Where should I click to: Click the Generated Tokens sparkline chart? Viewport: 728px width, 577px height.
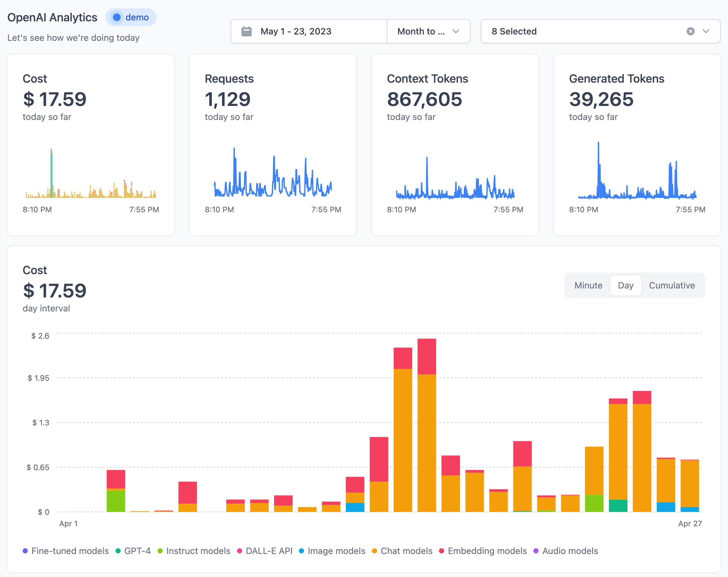click(637, 170)
